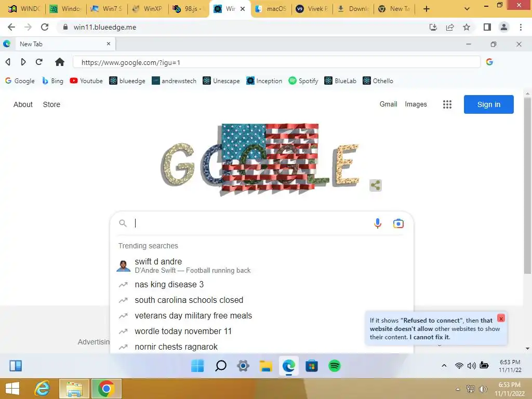The width and height of the screenshot is (532, 399).
Task: Click Chrome address bar win11.blueedge.me
Action: (104, 27)
